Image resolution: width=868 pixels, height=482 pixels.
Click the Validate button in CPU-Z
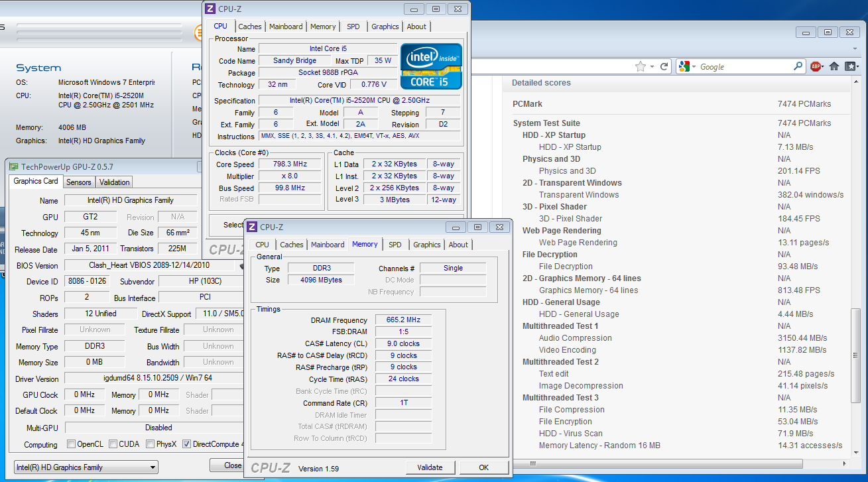[x=430, y=467]
